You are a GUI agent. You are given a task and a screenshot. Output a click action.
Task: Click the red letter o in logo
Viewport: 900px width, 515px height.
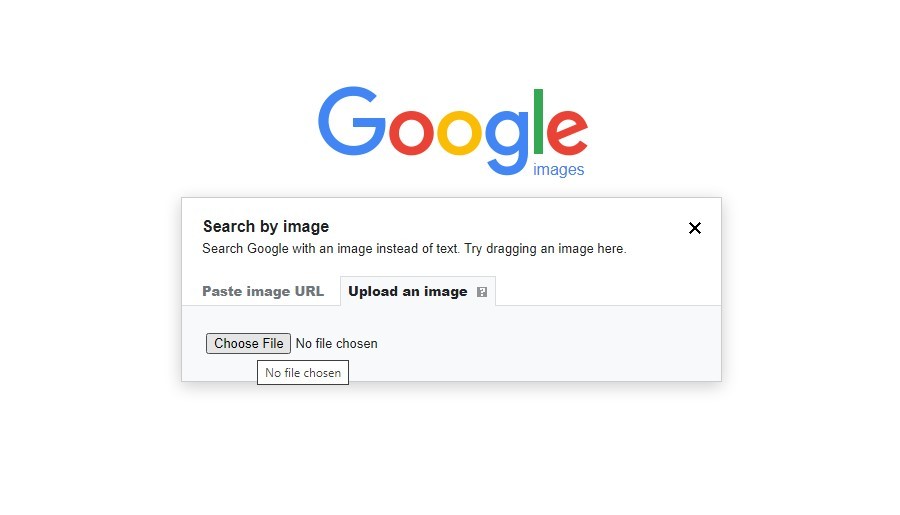click(411, 133)
